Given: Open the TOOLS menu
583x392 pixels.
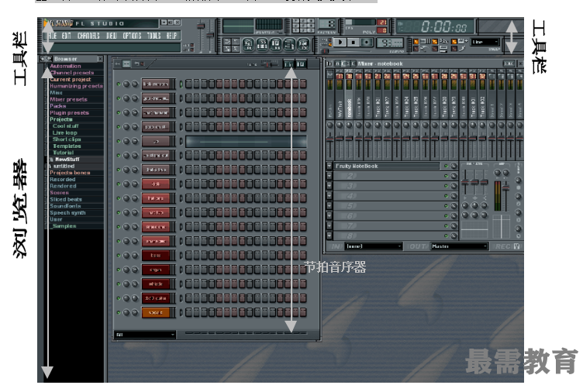Looking at the screenshot, I should [154, 36].
